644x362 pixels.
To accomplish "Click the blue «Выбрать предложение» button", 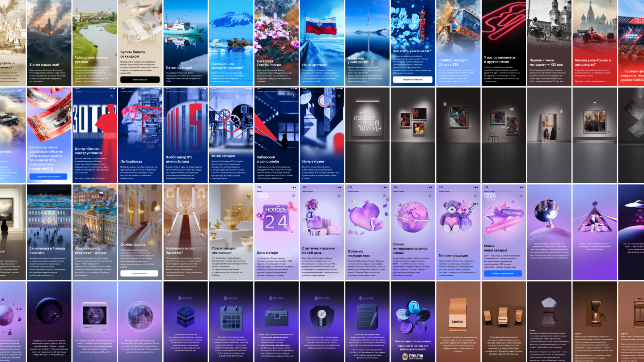I will 504,274.
